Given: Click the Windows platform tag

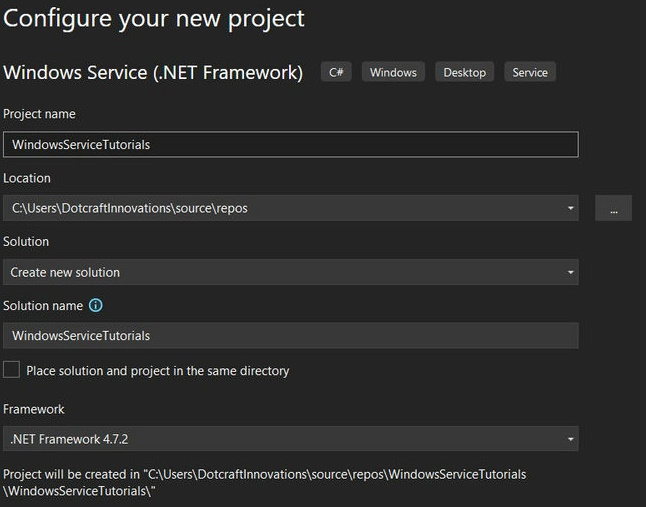Looking at the screenshot, I should (x=392, y=72).
